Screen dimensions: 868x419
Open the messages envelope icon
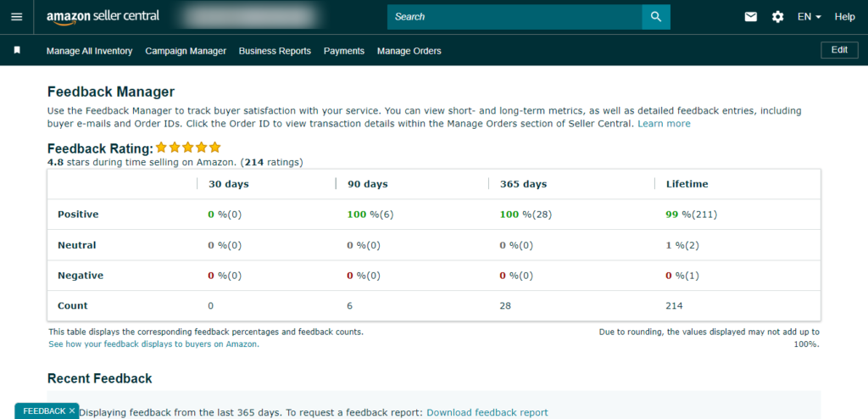coord(750,17)
